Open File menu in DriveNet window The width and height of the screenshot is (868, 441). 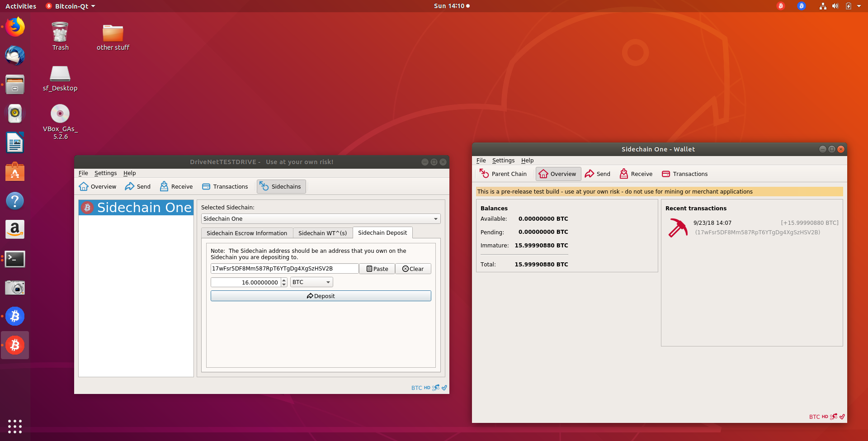[83, 173]
